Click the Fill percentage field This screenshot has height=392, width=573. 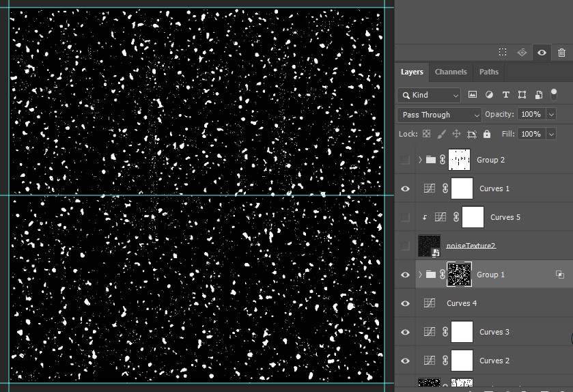(531, 135)
